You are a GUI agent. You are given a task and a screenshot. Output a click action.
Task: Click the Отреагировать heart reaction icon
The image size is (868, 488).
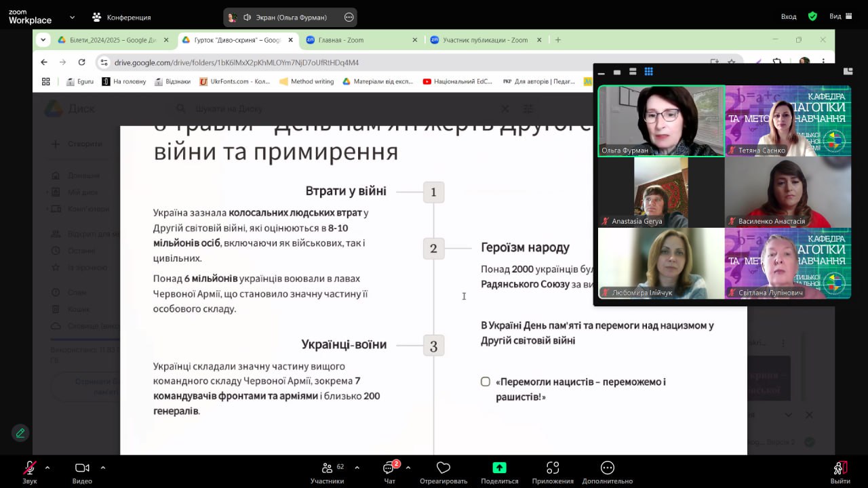click(x=443, y=468)
